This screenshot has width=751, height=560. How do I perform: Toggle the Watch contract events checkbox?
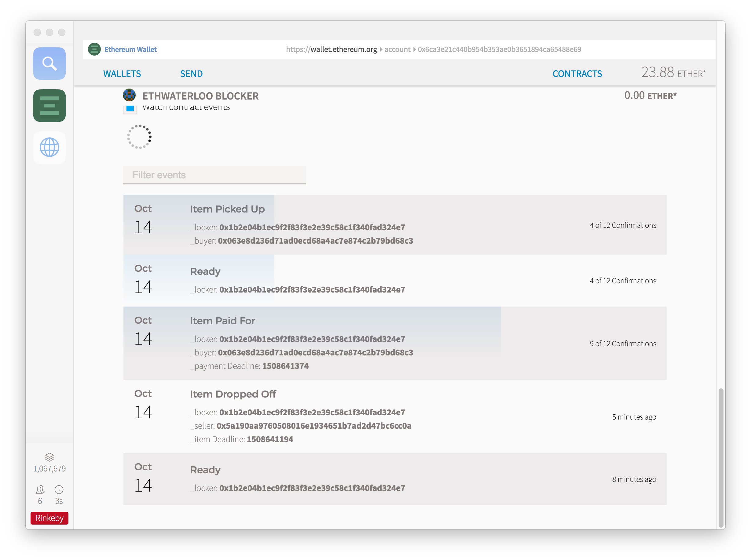click(x=130, y=109)
